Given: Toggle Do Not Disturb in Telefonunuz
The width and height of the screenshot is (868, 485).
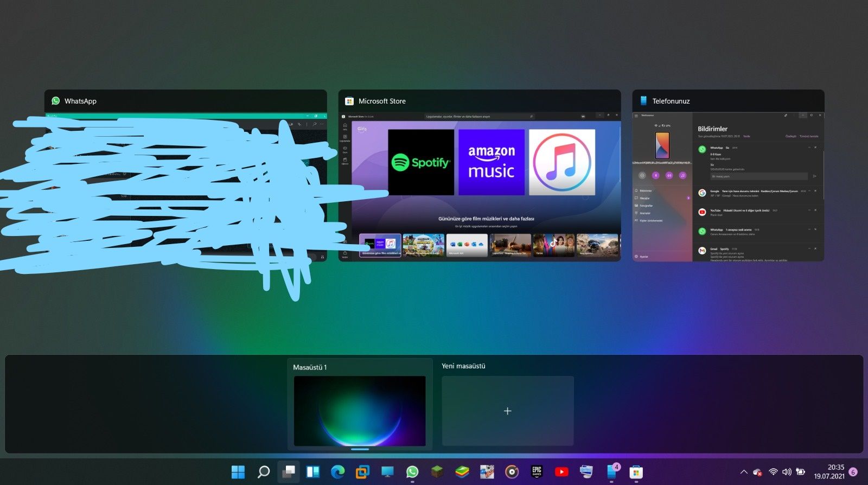Looking at the screenshot, I should (642, 175).
